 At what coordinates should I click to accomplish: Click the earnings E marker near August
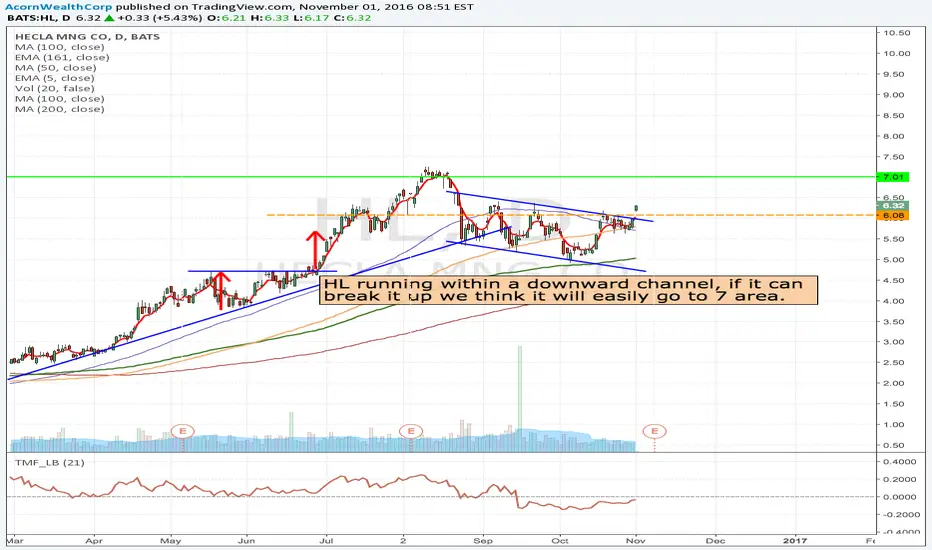point(411,431)
